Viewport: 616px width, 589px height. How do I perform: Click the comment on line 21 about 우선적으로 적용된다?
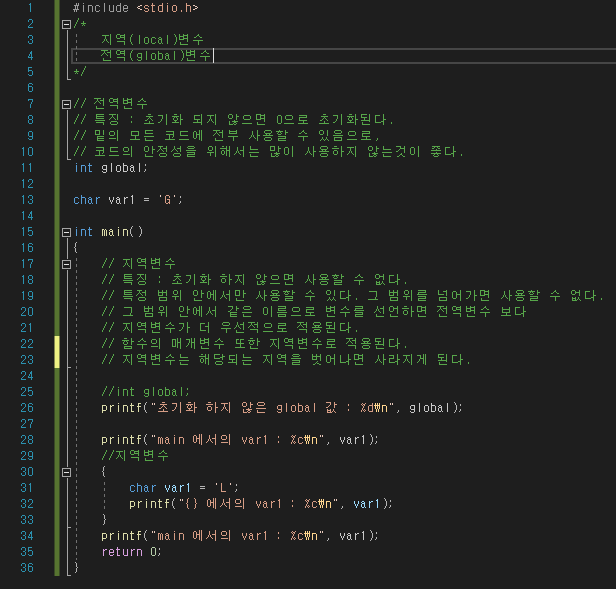point(230,328)
